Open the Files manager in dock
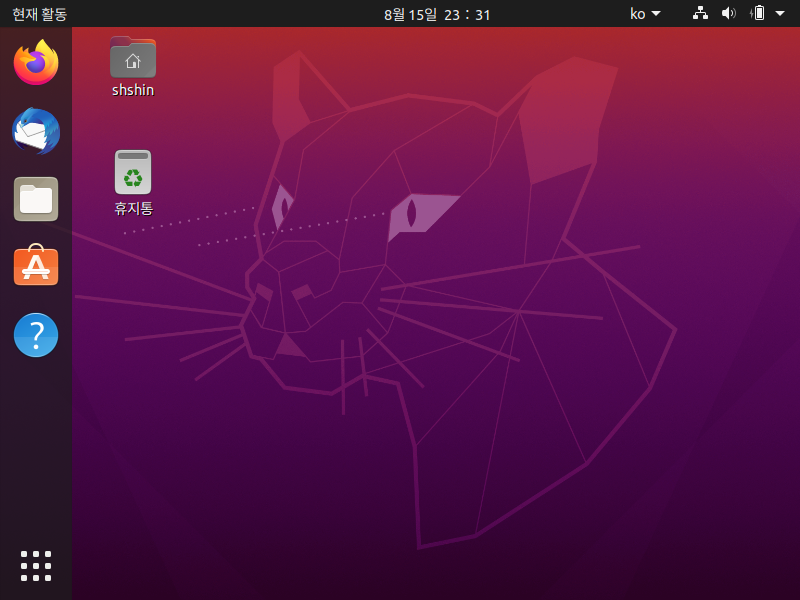The image size is (800, 600). point(36,199)
